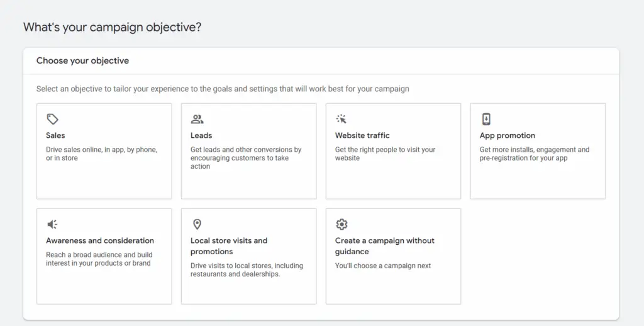Click the Awareness and consideration megaphone icon
Viewport: 644px width, 326px height.
[53, 224]
